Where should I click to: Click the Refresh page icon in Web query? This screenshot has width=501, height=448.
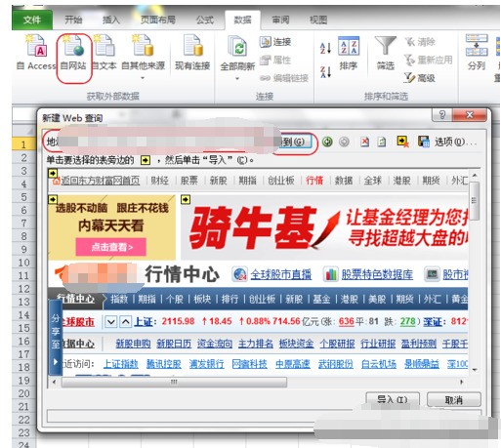point(382,142)
